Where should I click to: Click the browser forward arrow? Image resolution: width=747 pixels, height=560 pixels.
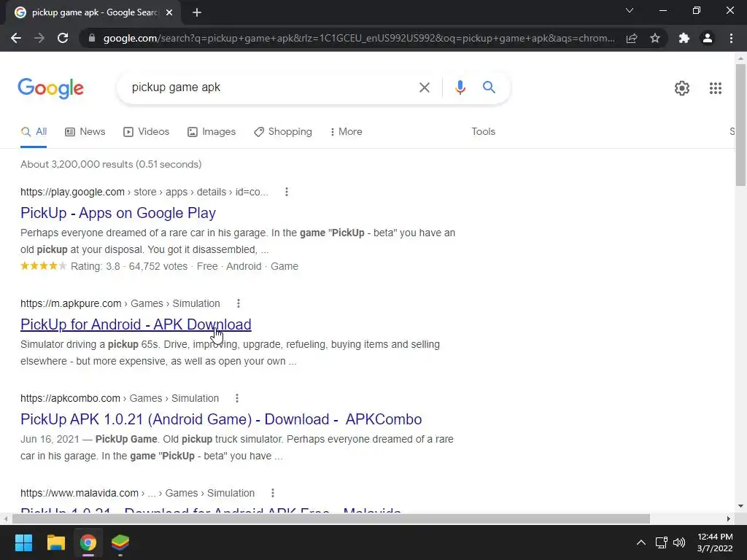[x=39, y=38]
